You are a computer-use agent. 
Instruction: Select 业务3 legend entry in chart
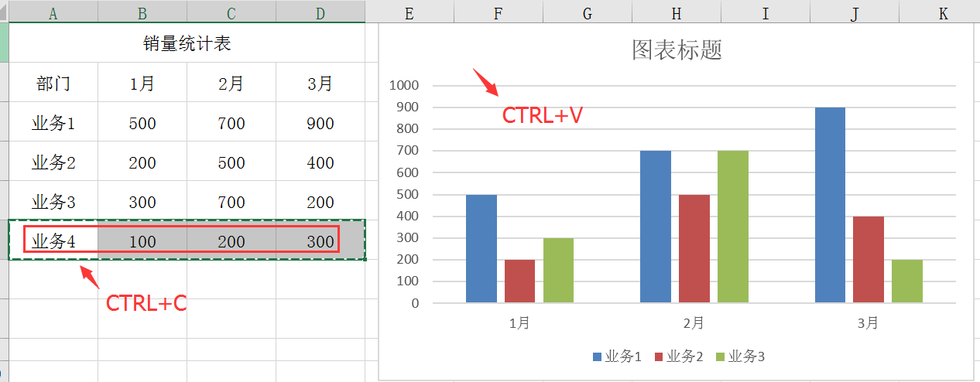tap(741, 356)
